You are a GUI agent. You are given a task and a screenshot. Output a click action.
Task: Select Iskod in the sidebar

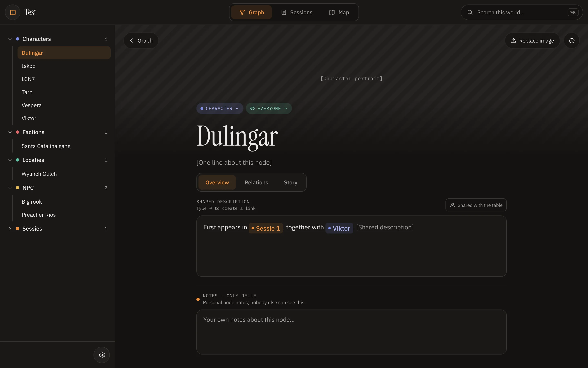[x=64, y=66]
